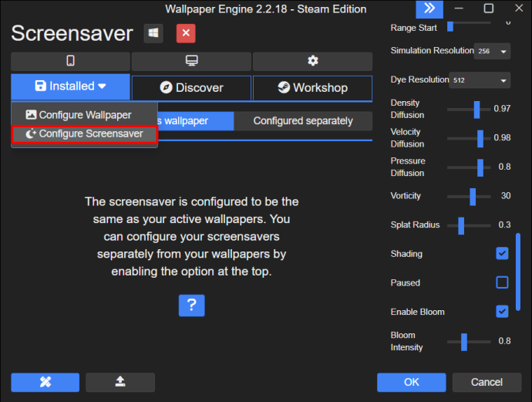Image resolution: width=532 pixels, height=402 pixels.
Task: Click the Vorticity value 30
Action: coord(506,195)
